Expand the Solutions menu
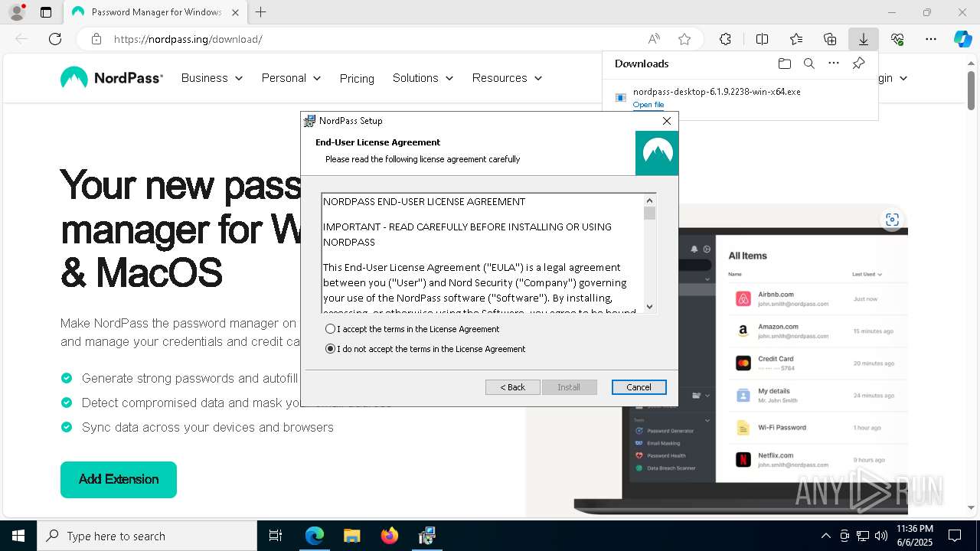 coord(423,78)
